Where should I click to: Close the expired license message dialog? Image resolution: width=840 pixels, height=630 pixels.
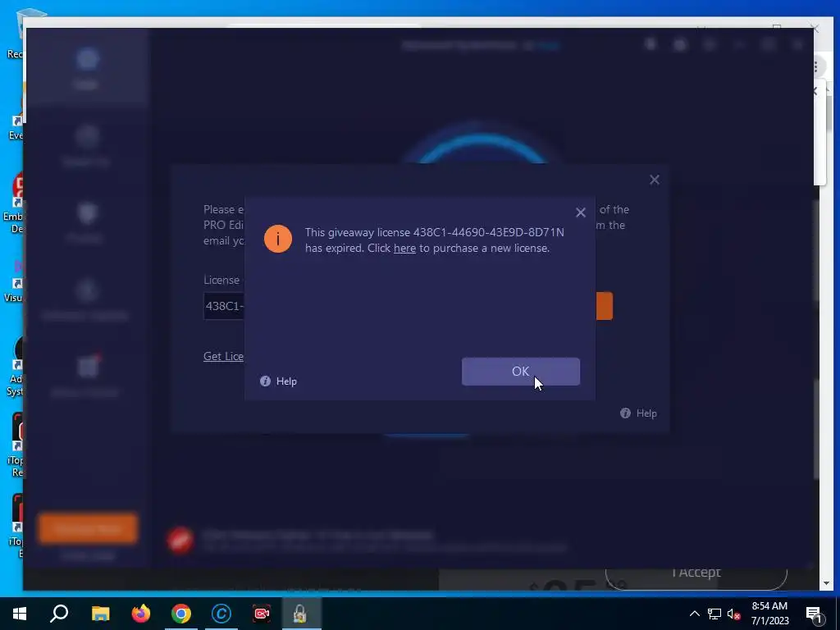(x=580, y=212)
